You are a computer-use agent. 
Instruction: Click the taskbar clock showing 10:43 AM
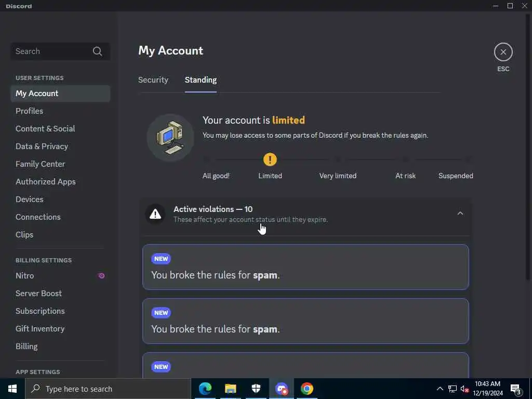(x=487, y=389)
